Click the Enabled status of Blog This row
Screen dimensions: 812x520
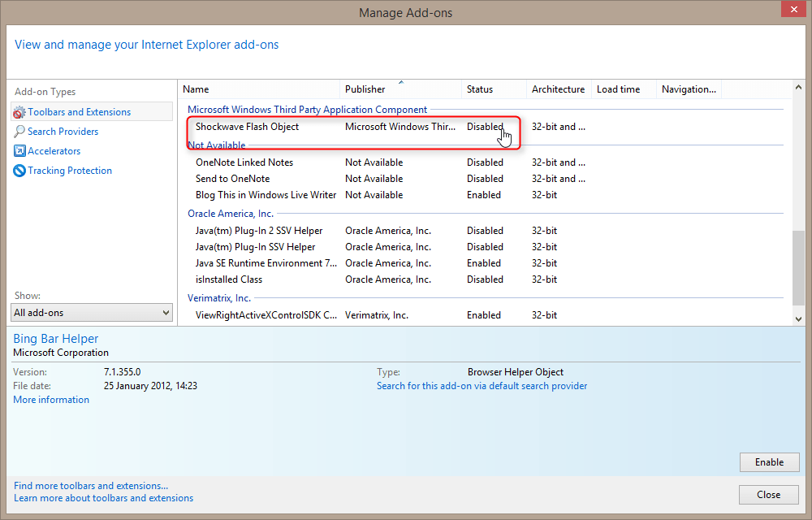click(x=484, y=195)
